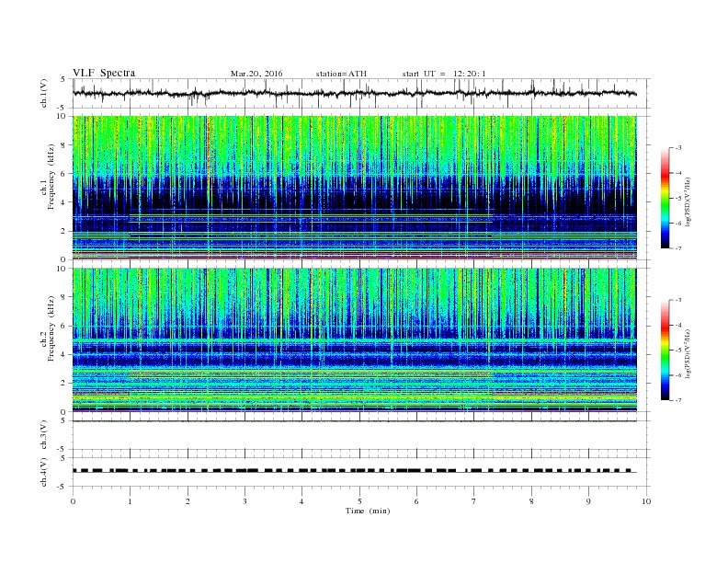Click the 'station=ATH' label
This screenshot has height=563, width=728.
(x=341, y=74)
